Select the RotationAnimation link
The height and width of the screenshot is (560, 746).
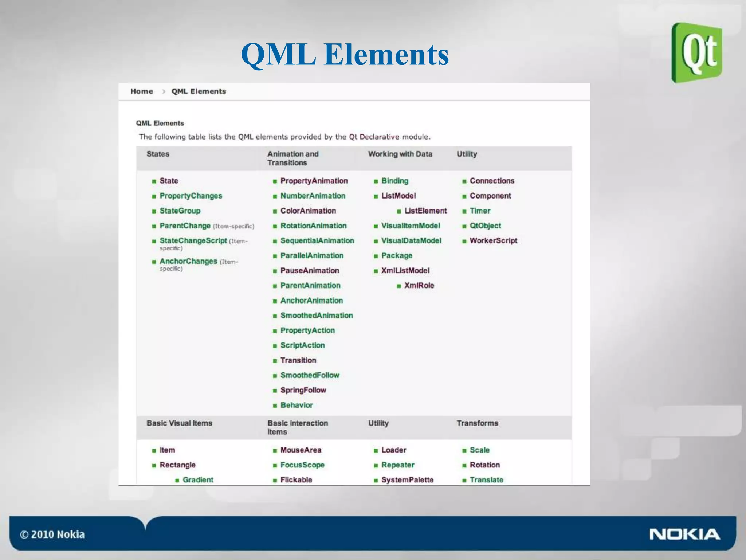point(314,226)
